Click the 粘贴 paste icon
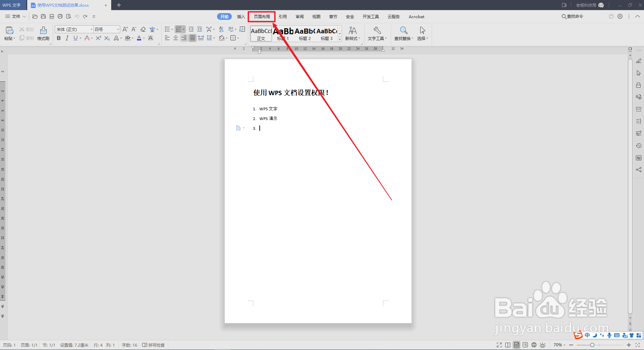 point(9,30)
